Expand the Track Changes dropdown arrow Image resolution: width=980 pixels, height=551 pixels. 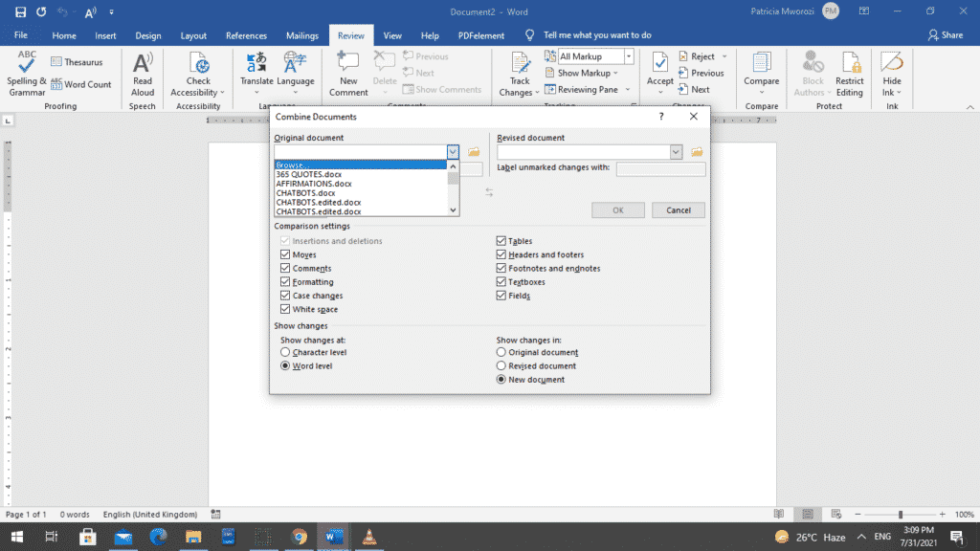pos(537,93)
